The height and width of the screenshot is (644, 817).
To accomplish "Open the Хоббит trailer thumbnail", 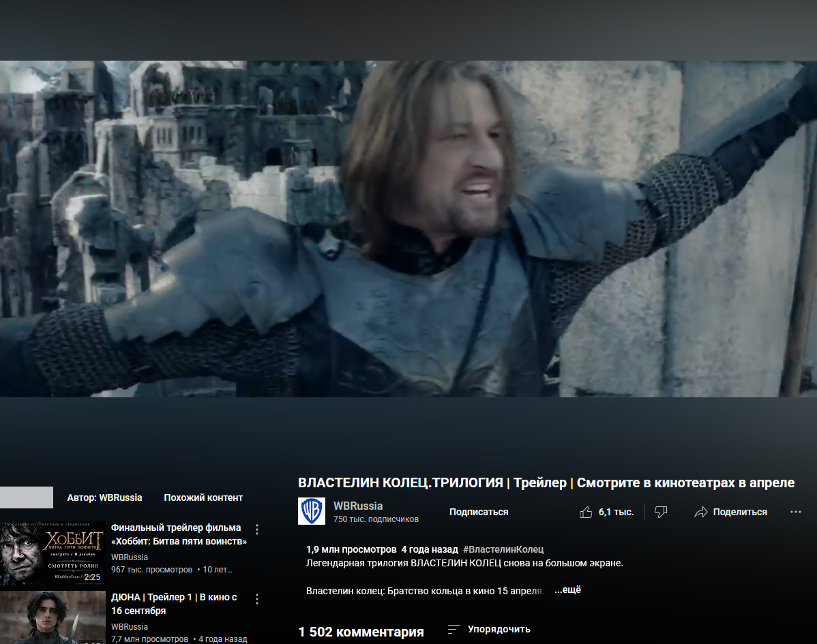I will 53,554.
